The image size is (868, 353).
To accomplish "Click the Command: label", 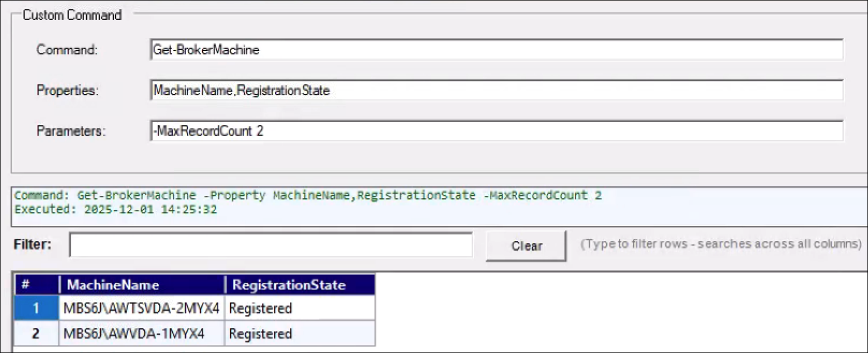I will click(67, 50).
